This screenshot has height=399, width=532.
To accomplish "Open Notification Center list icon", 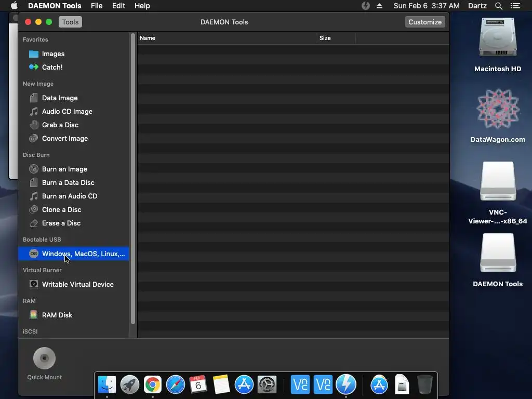I will tap(515, 6).
